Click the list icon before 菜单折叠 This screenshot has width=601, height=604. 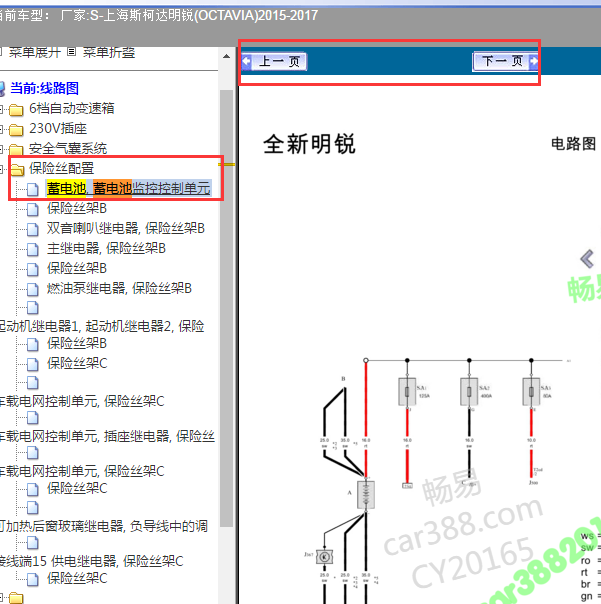[x=72, y=52]
